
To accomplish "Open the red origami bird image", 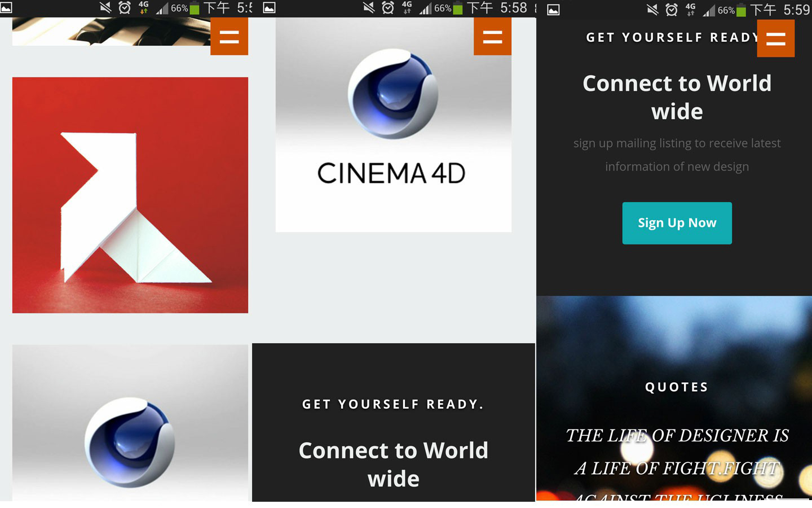I will (130, 195).
